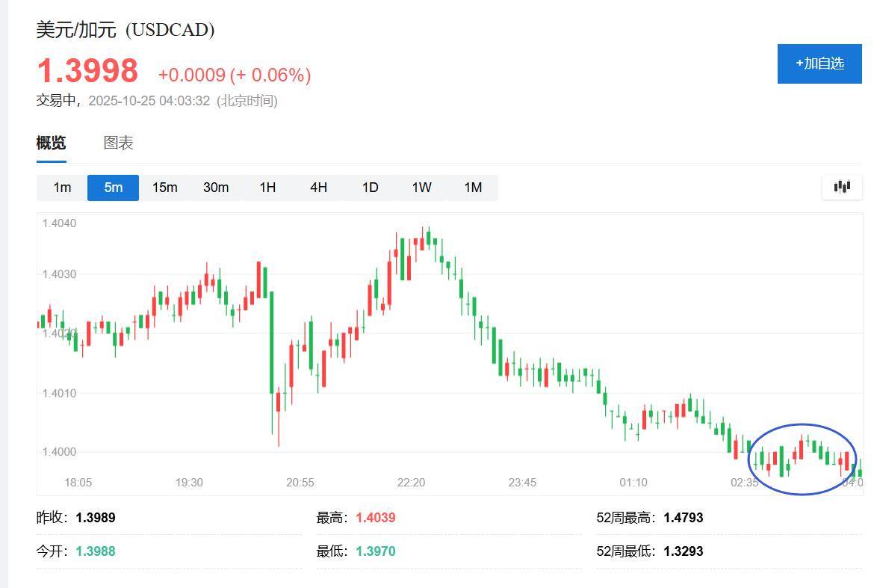Add USDCAD to watchlist with 加自选
This screenshot has width=874, height=588.
point(819,64)
